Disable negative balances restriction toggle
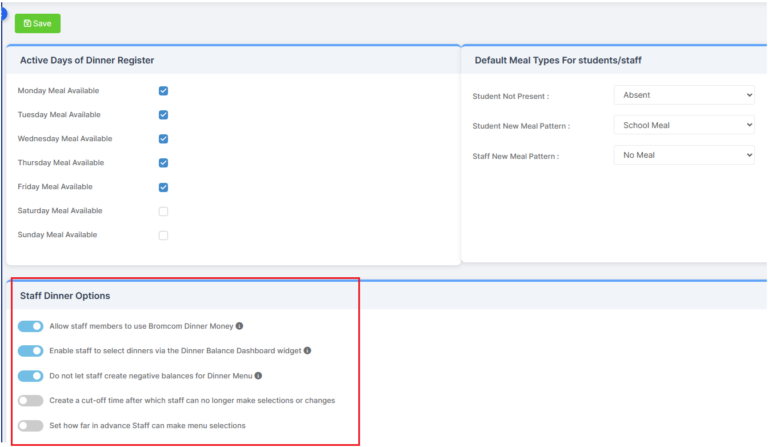 tap(31, 376)
